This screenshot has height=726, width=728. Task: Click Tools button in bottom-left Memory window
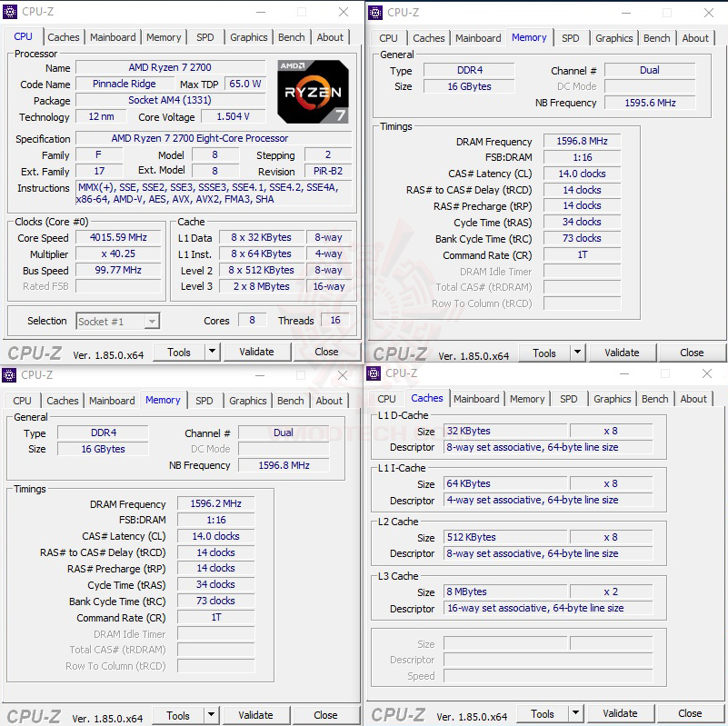click(178, 715)
